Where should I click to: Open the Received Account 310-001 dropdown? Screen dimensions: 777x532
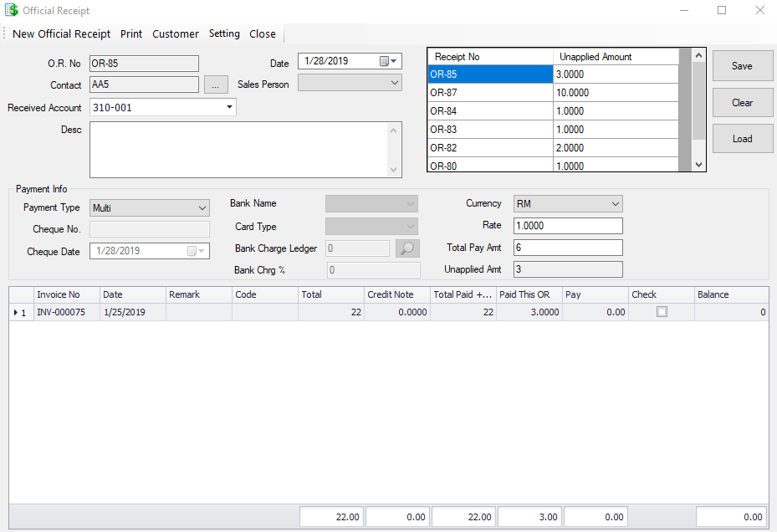click(x=229, y=107)
